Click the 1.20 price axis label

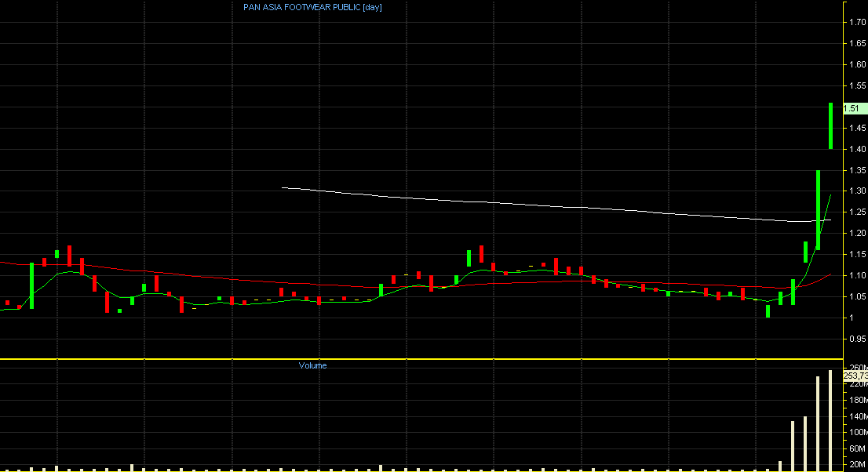(x=858, y=233)
